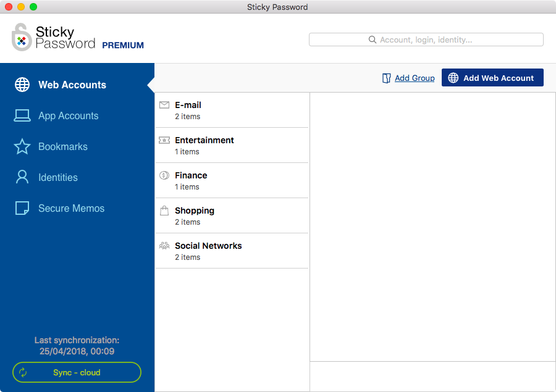This screenshot has width=556, height=392.
Task: Click "1 items" under Finance
Action: click(x=187, y=187)
